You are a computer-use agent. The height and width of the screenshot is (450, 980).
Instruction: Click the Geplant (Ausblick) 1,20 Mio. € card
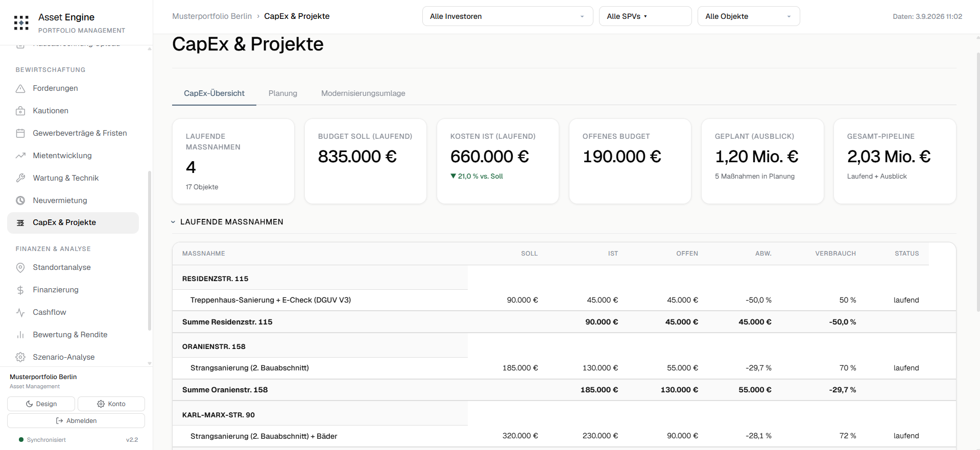(762, 161)
